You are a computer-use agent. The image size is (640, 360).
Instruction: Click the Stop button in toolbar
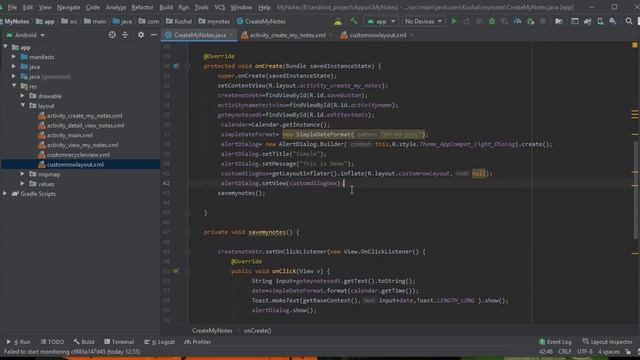coord(543,21)
